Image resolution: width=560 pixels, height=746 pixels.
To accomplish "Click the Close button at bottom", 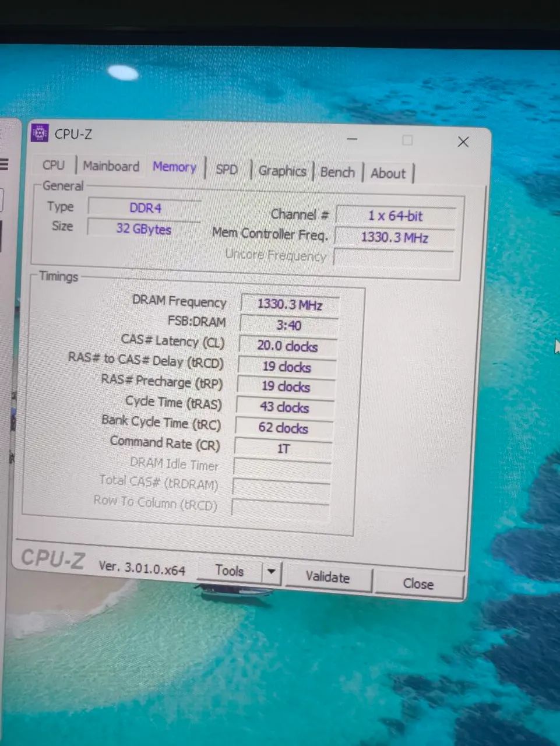I will coord(418,583).
